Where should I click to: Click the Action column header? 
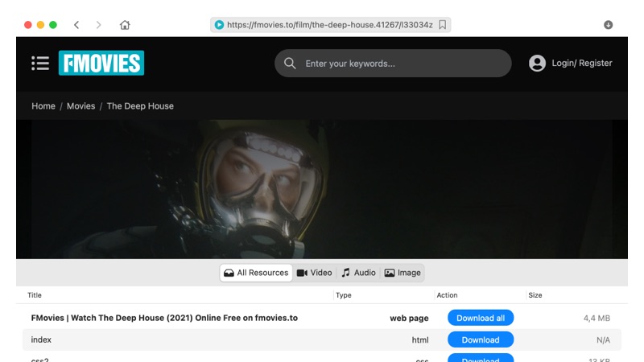coord(447,295)
